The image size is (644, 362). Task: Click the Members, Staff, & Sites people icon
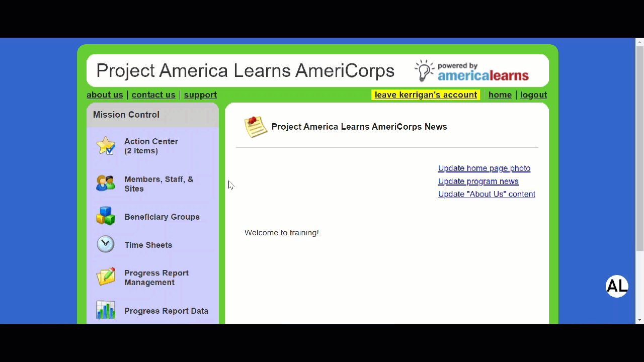[x=106, y=183]
